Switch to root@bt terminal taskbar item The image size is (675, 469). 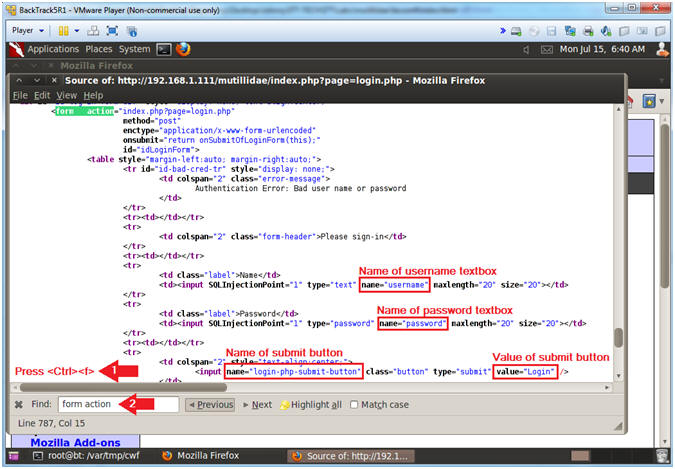coord(87,456)
